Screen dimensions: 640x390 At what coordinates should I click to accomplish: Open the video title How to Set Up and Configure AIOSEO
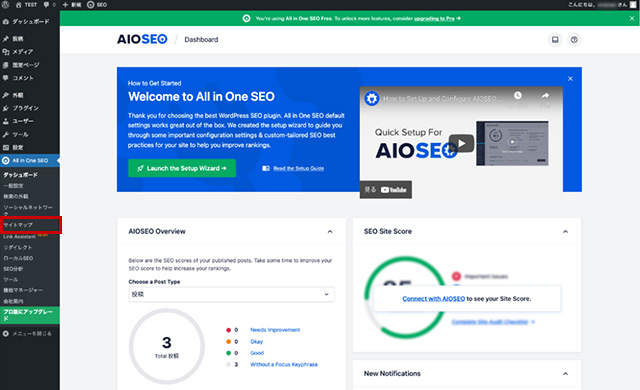(x=440, y=99)
